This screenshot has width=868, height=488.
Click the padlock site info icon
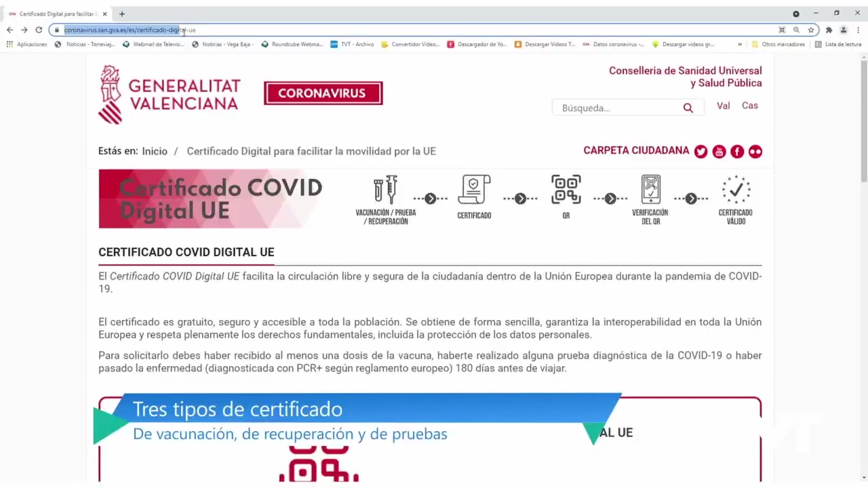(x=57, y=30)
